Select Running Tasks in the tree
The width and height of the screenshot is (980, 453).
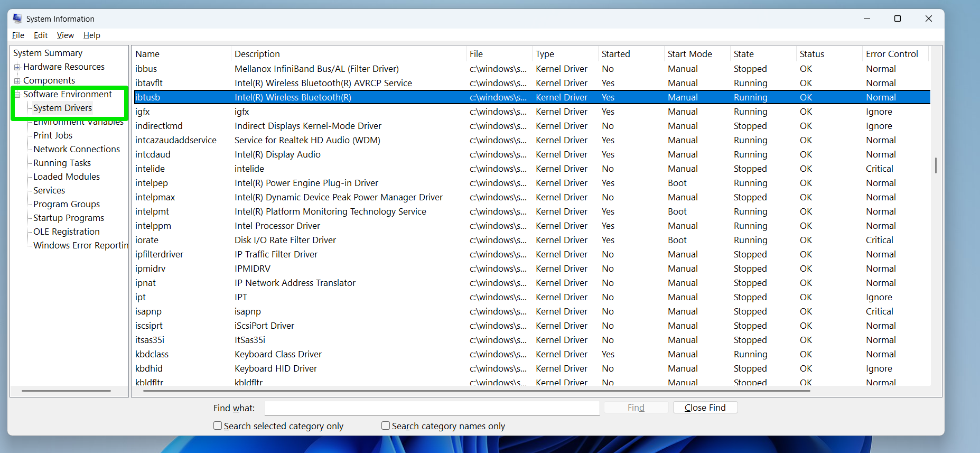tap(62, 163)
